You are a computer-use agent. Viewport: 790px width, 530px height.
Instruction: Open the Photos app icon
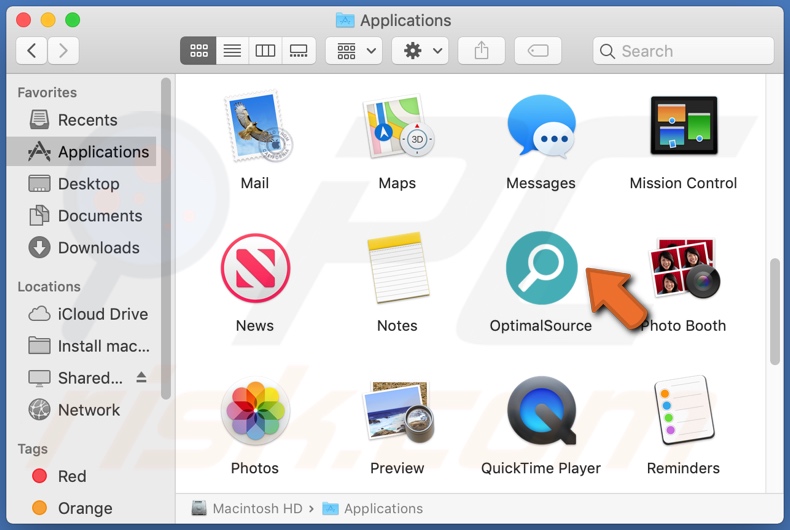255,411
